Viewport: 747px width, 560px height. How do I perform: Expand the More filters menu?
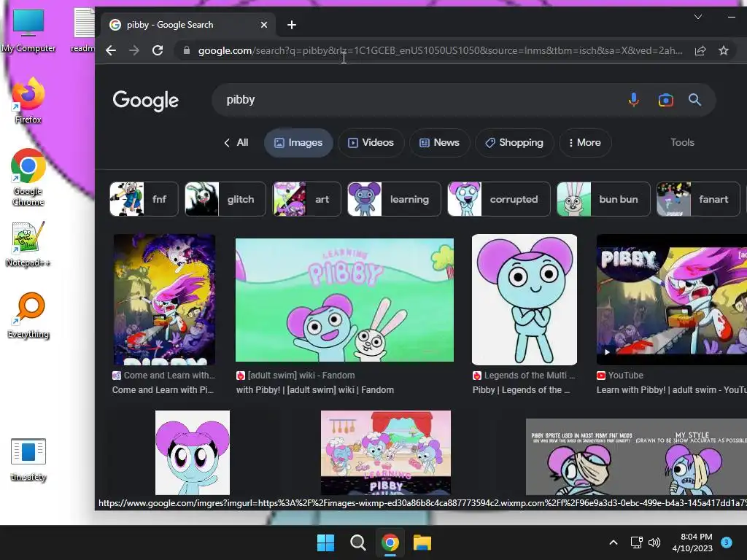[585, 142]
